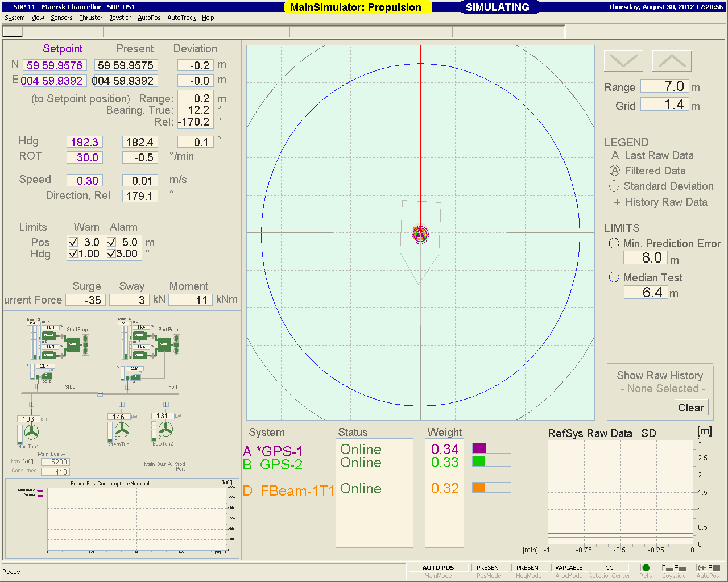Select the Port Prop gear box icon

tap(164, 344)
